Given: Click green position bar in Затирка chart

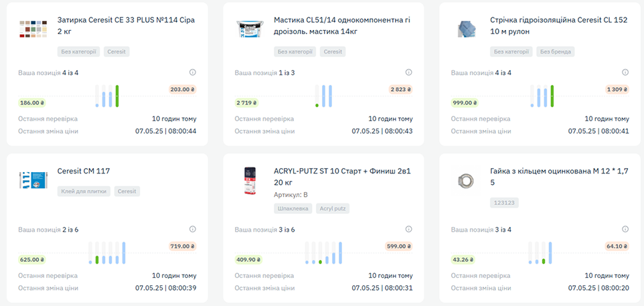Looking at the screenshot, I should coord(117,96).
